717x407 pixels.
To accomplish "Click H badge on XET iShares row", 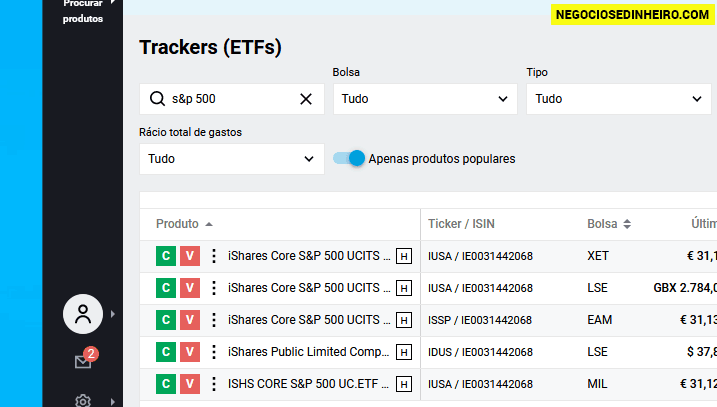I will pos(404,256).
